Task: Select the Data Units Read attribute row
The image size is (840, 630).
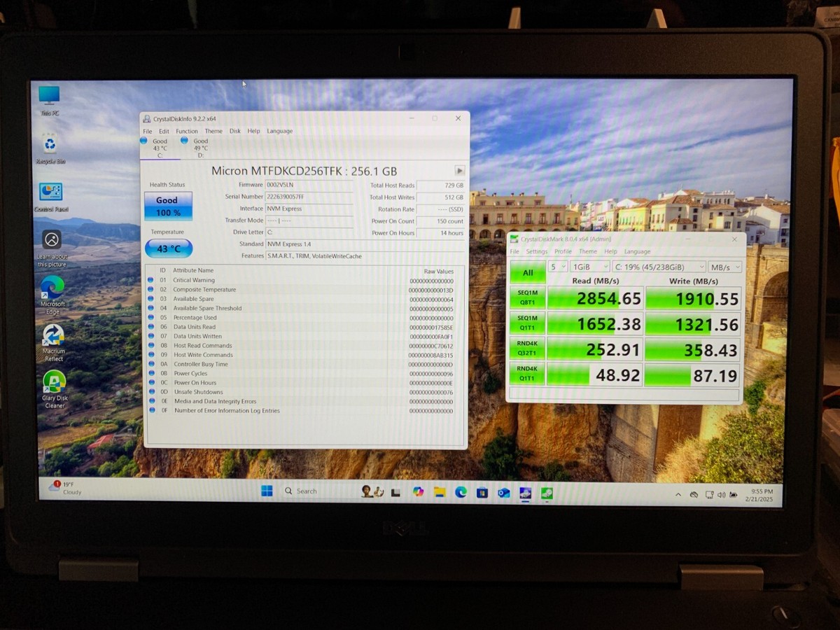Action: 302,327
